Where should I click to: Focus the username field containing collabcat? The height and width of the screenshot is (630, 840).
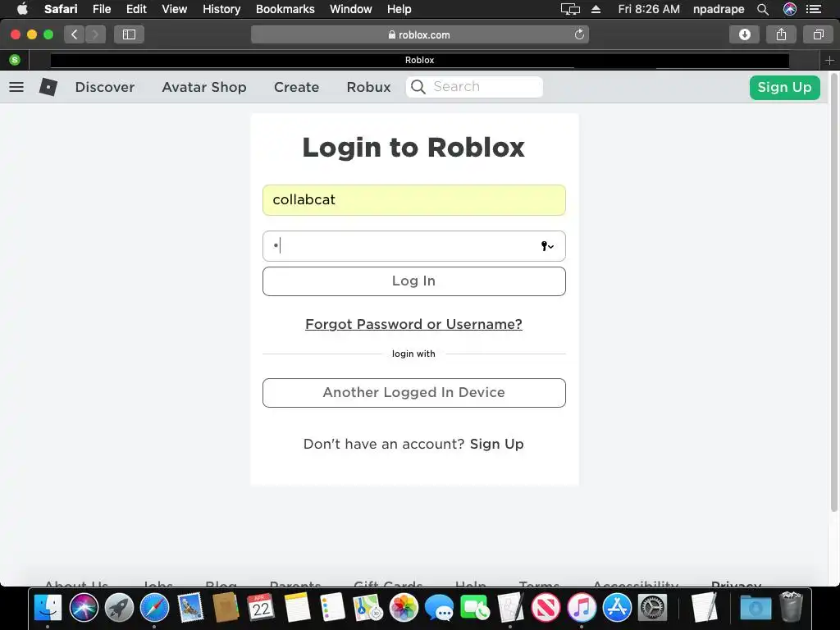pos(414,200)
